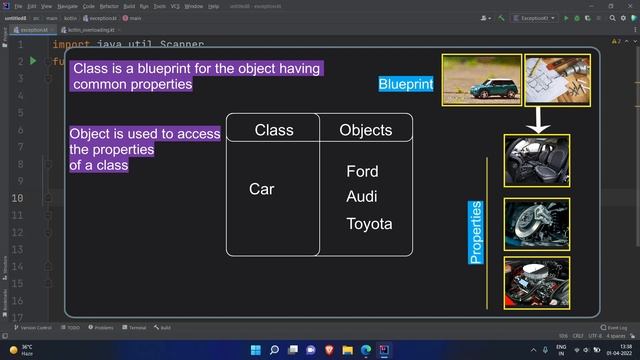Open the Version Control tool window
640x360 pixels.
(x=33, y=327)
